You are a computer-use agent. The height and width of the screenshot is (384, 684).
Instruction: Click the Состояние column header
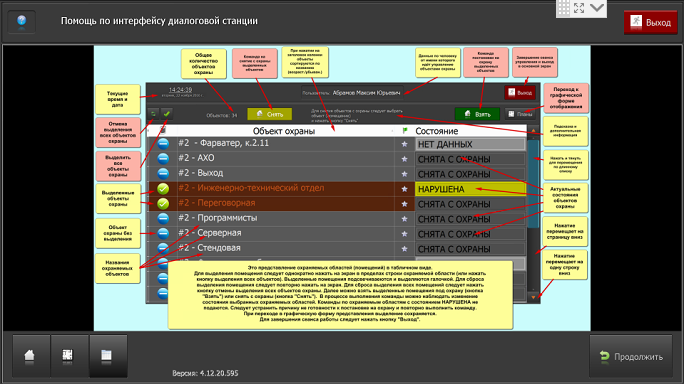[437, 131]
